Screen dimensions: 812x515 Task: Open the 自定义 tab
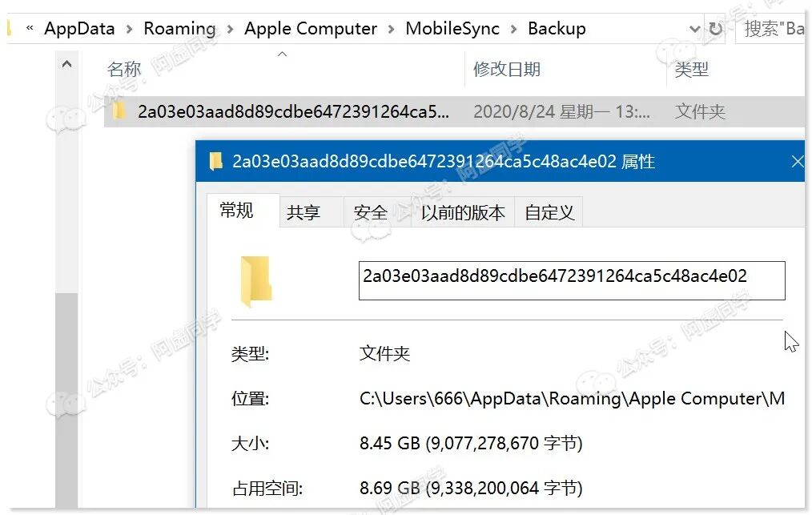click(549, 212)
